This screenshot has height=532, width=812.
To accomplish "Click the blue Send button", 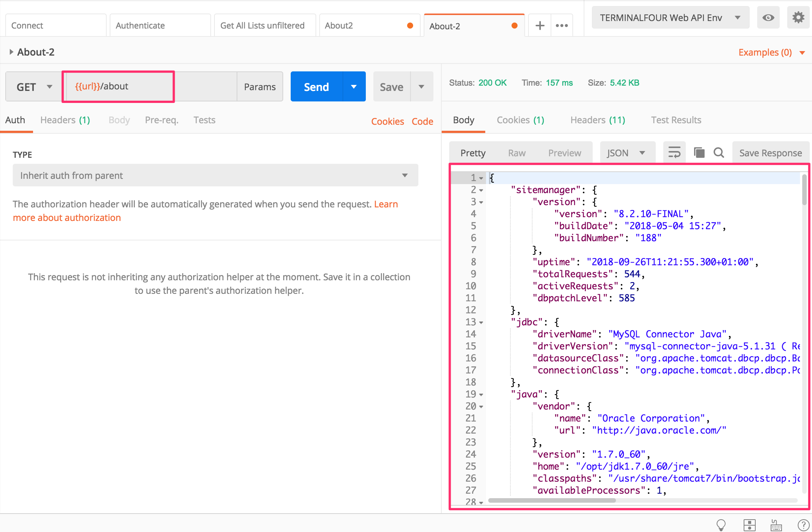I will 316,87.
